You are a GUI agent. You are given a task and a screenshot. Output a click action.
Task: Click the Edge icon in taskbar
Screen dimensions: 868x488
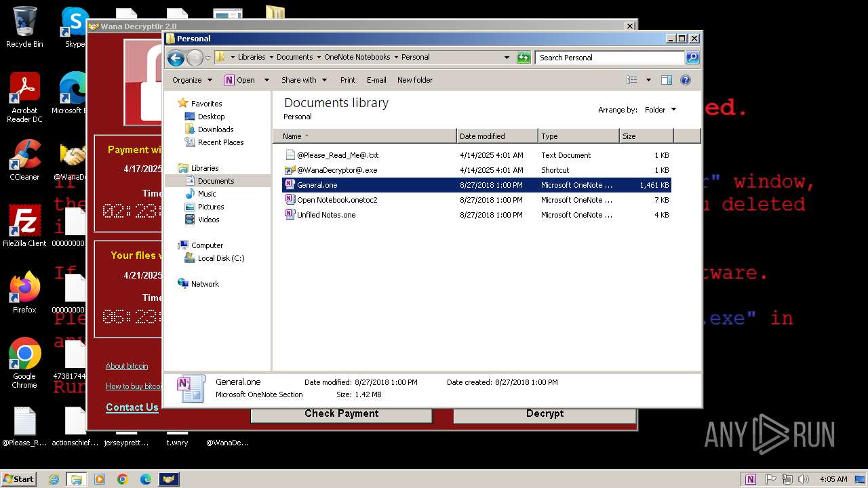pyautogui.click(x=145, y=479)
